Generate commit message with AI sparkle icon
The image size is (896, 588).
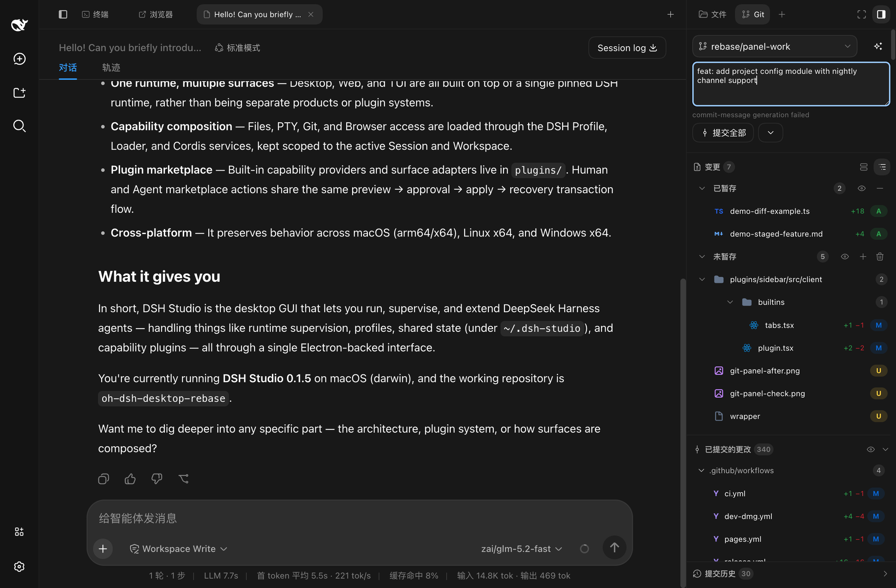[x=878, y=46]
